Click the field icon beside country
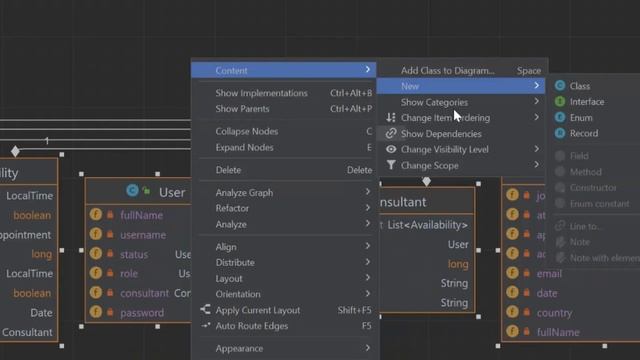640x360 pixels. (512, 312)
